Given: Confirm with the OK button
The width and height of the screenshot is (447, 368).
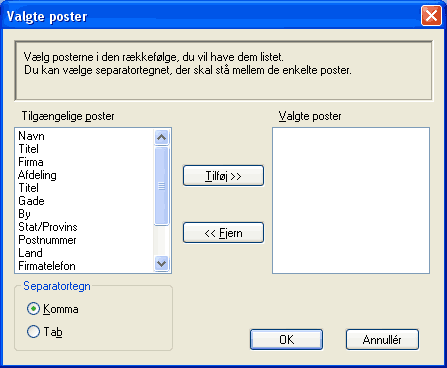Looking at the screenshot, I should point(286,340).
